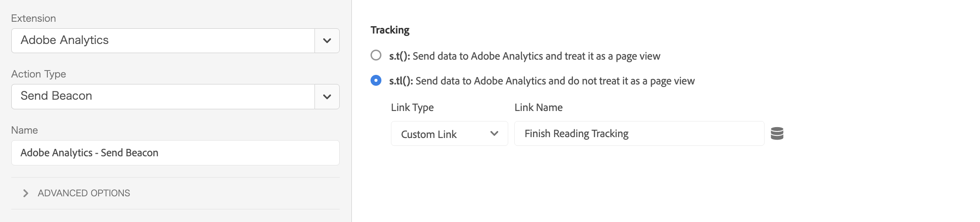
Task: Open the Adobe Analytics extension dropdown
Action: pos(175,40)
